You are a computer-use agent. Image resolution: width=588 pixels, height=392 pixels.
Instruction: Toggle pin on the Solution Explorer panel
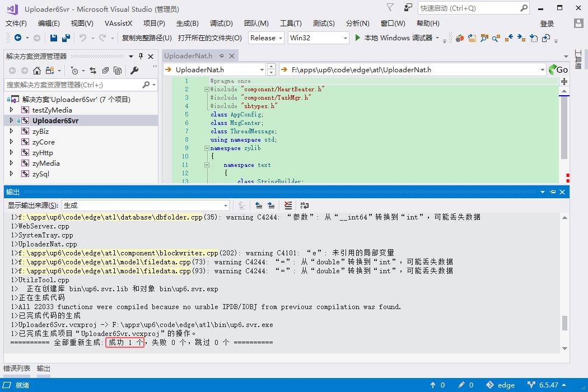141,56
